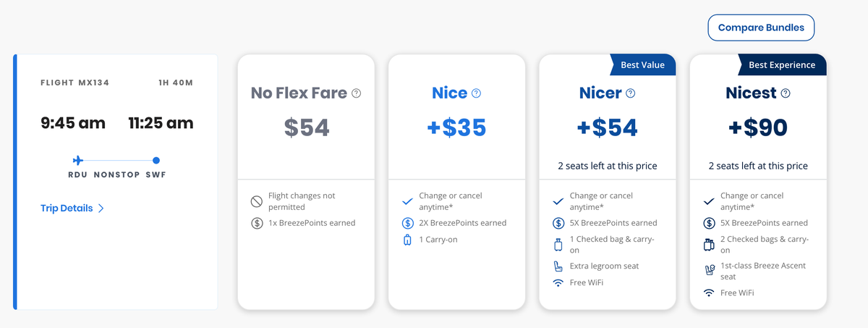Click the Best Experience badge
This screenshot has width=868, height=328.
(x=781, y=65)
